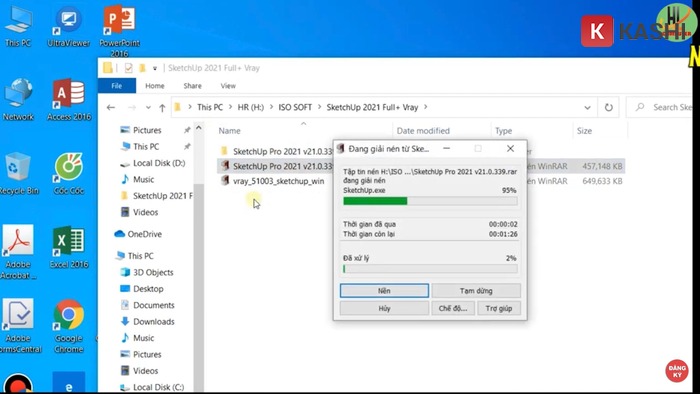Open 3D Objects in navigation pane

tap(153, 273)
